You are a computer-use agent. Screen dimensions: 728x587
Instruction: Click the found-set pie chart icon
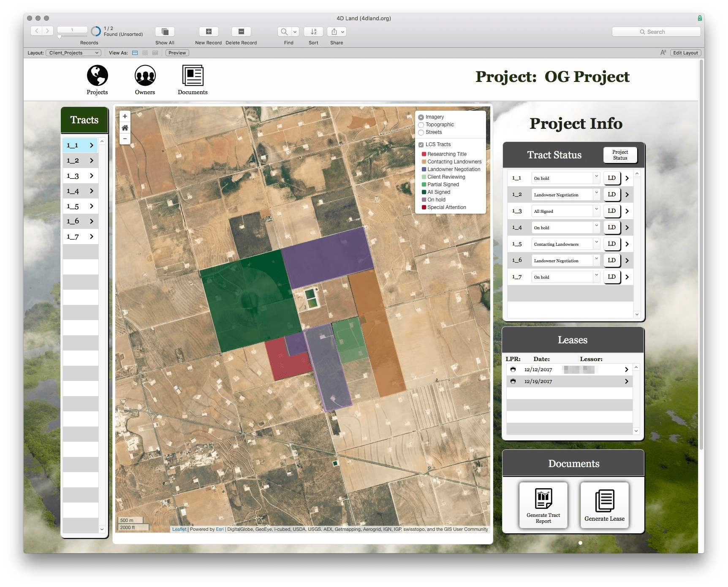[96, 31]
